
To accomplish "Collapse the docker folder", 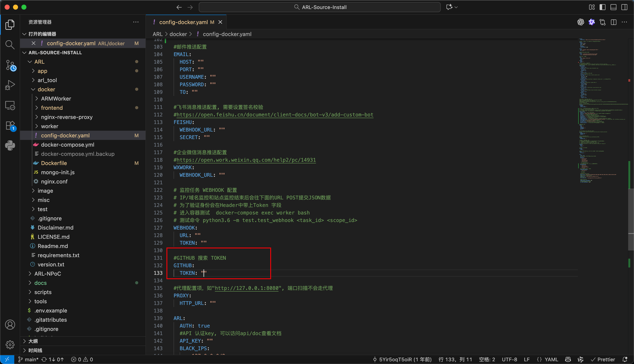I will coord(46,89).
